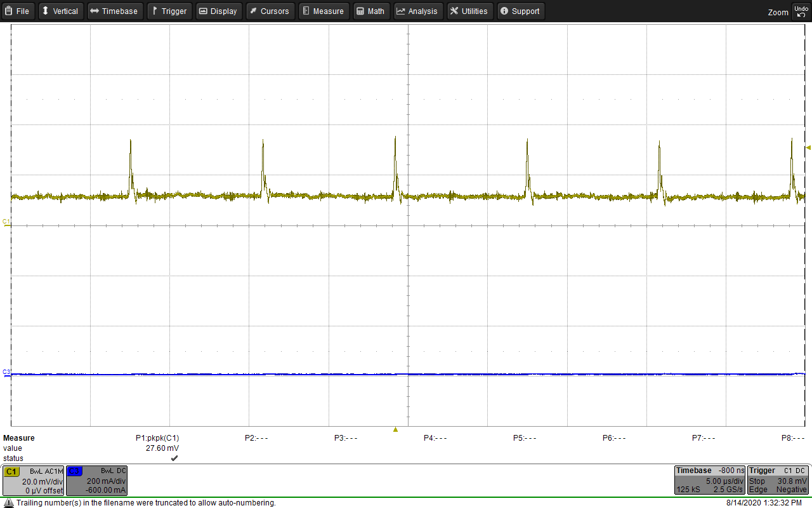Open the Vertical menu
This screenshot has width=812, height=508.
tap(60, 11)
